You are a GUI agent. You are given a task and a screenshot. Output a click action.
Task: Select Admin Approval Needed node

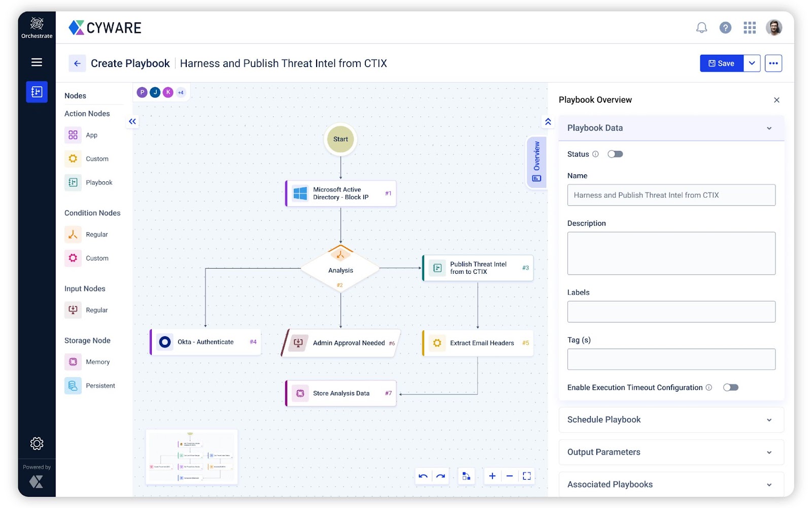pos(341,343)
